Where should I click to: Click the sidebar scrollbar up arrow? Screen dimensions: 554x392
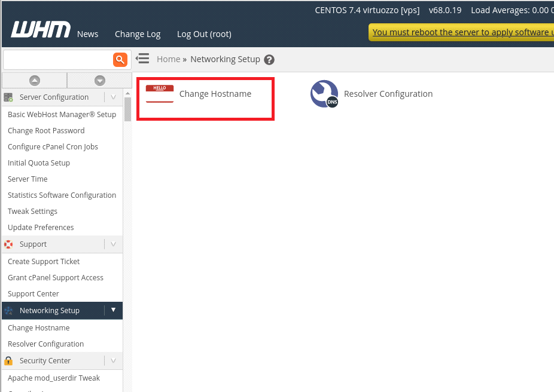pos(127,93)
